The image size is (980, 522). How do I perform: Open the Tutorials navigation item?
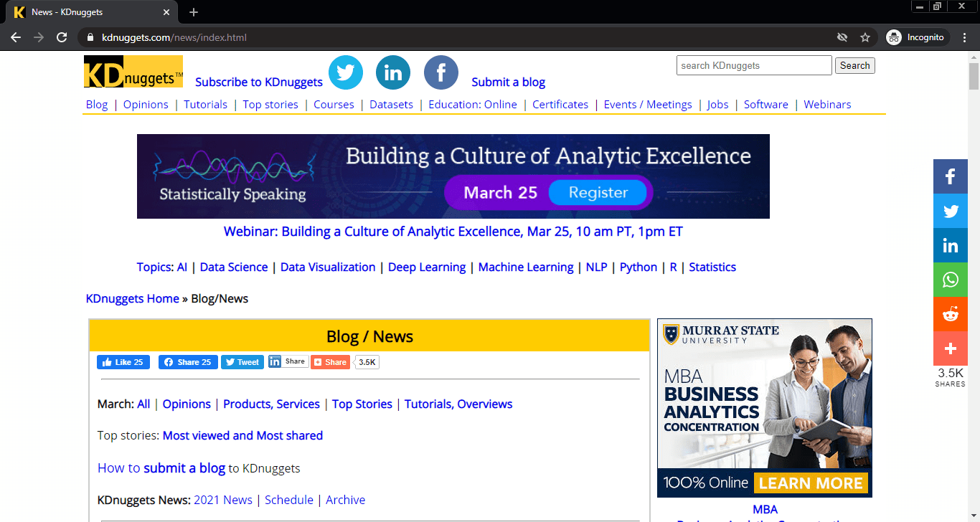(205, 104)
